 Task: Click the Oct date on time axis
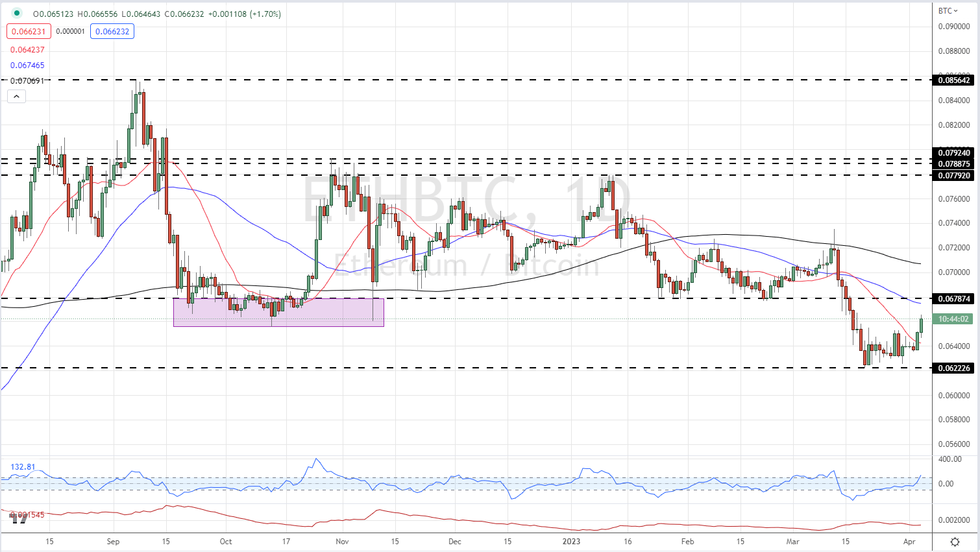tap(226, 542)
